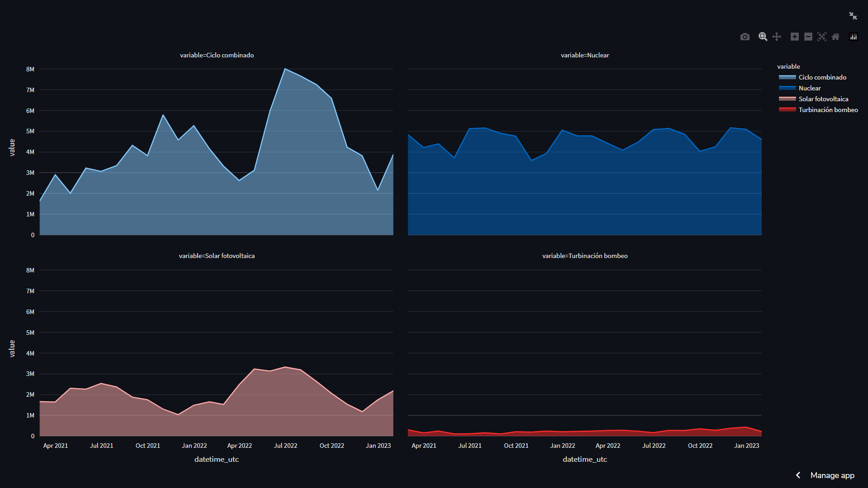This screenshot has height=488, width=868.
Task: Click the variable=Turbinación bombeo subplot title
Action: [x=585, y=256]
